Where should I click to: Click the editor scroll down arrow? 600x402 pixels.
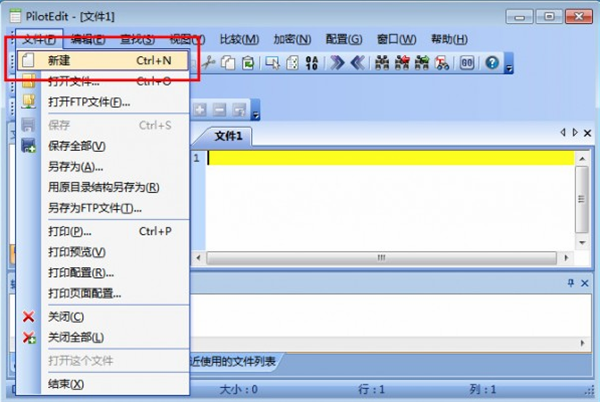[x=582, y=243]
